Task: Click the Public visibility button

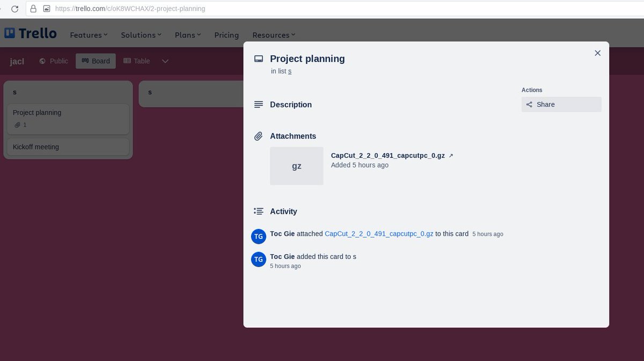Action: (54, 61)
